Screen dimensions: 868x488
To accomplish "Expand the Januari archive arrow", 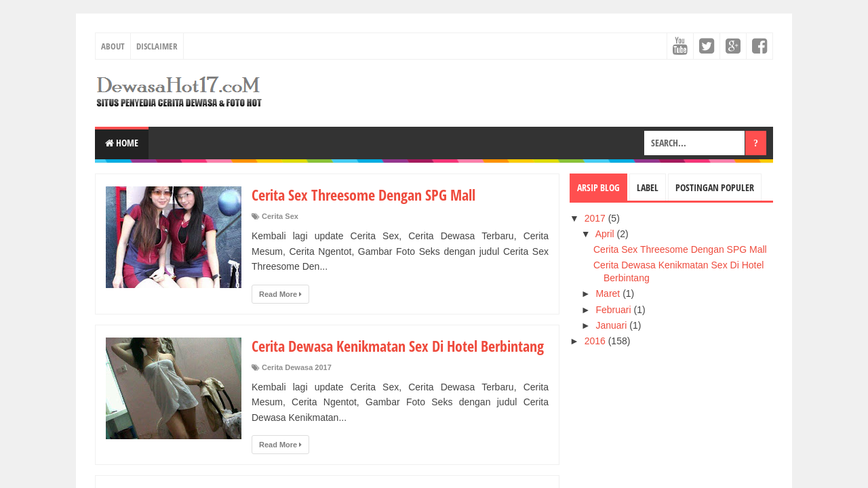I will click(x=587, y=325).
